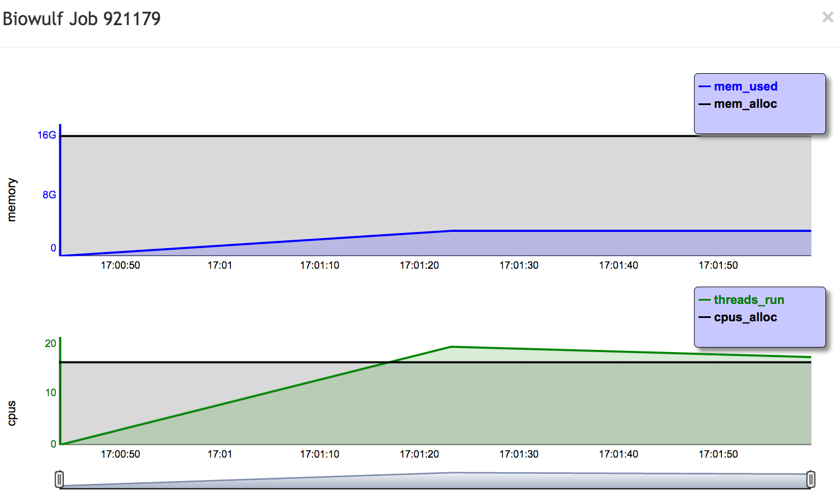Viewport: 840px width, 504px height.
Task: Click the bend point of the blue mem_used line
Action: point(451,231)
